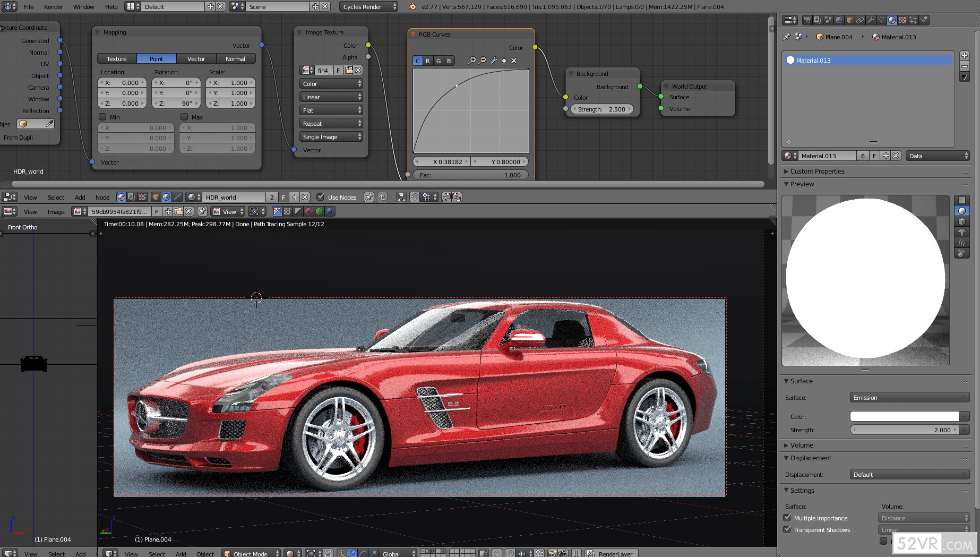The width and height of the screenshot is (980, 557).
Task: Open the Linear interpolation dropdown
Action: click(331, 97)
